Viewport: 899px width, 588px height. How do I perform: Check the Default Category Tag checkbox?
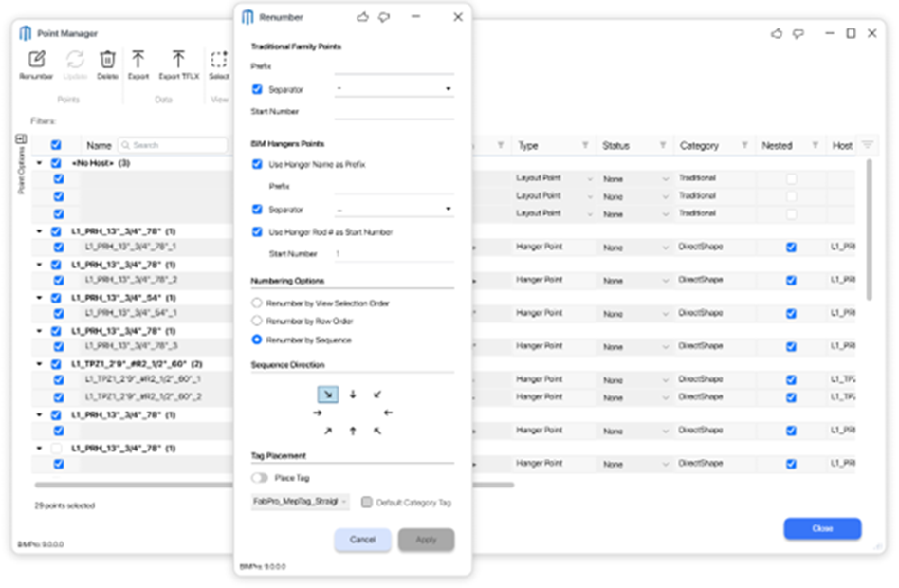369,502
